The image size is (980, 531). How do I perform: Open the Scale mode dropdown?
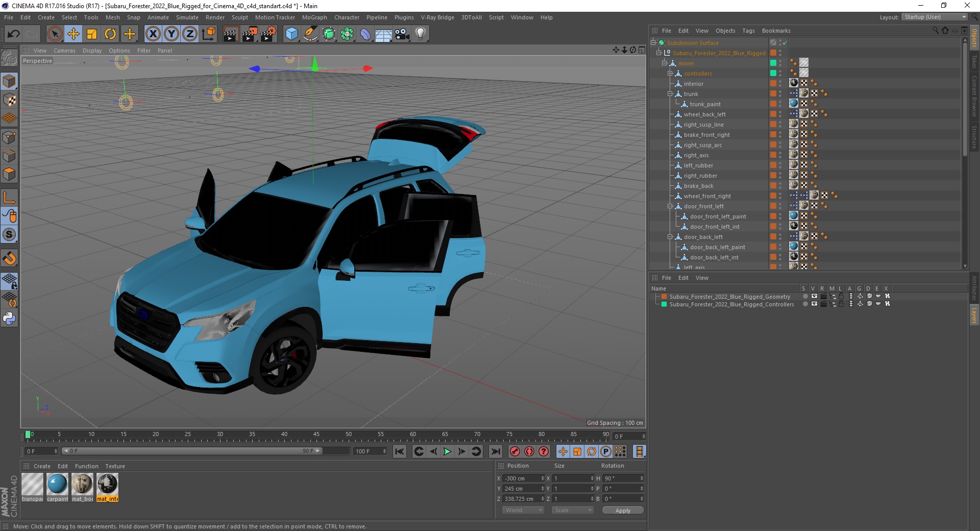(x=573, y=510)
